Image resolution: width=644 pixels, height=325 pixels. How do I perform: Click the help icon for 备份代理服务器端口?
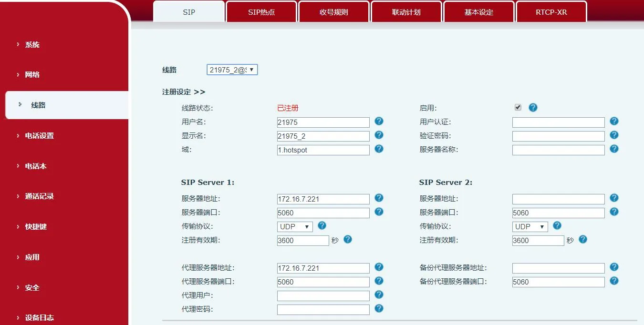(614, 282)
